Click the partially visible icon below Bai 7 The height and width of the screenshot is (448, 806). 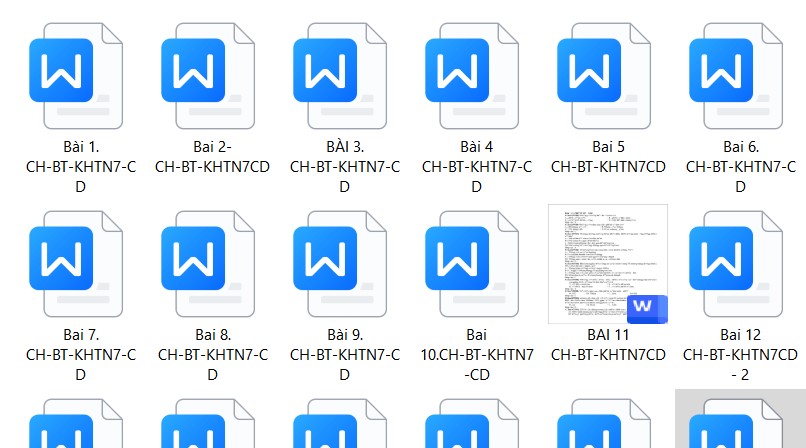pos(76,428)
